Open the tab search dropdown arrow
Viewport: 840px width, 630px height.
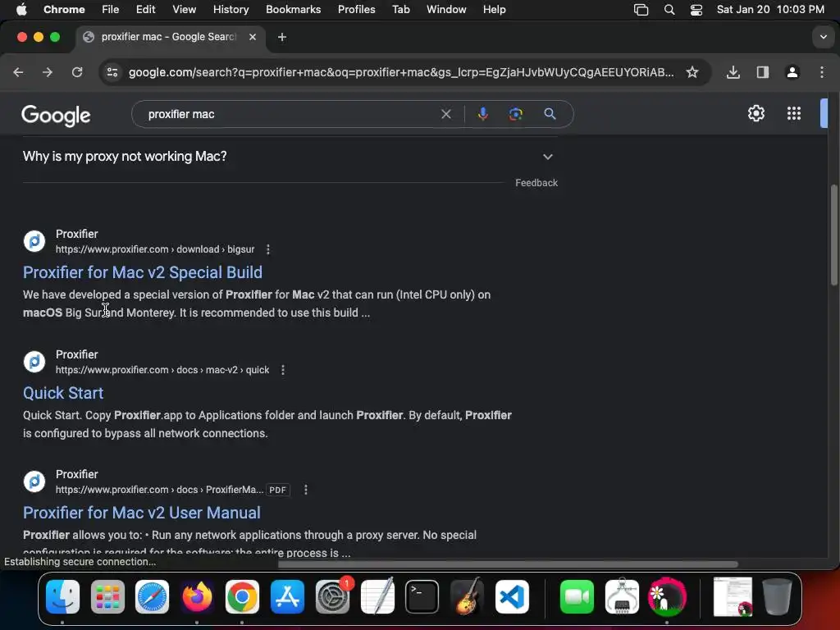click(824, 37)
